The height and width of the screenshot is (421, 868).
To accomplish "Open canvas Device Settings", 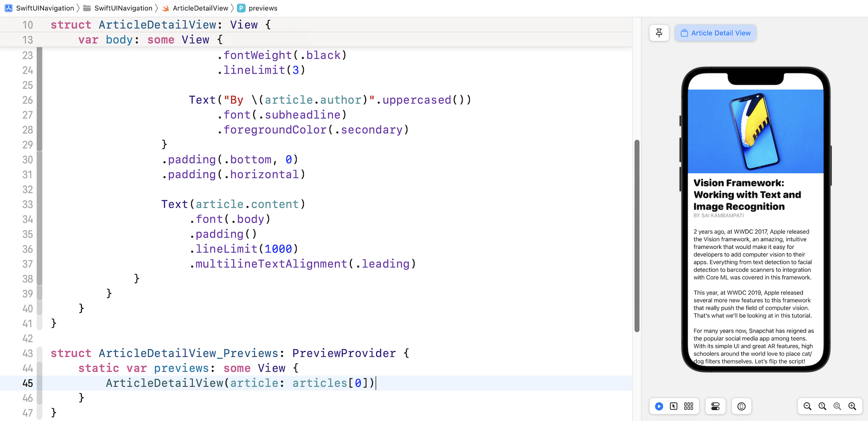I will tap(715, 407).
